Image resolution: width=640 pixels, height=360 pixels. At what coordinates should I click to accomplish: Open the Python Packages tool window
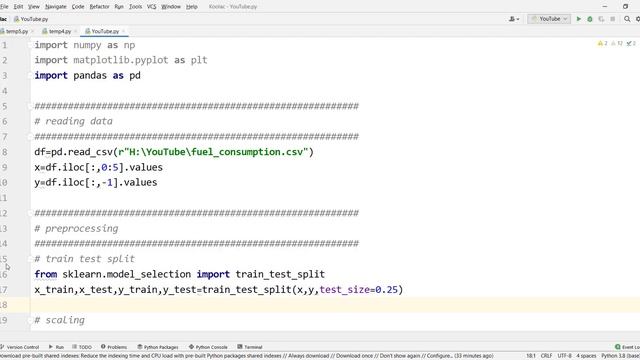[158, 347]
